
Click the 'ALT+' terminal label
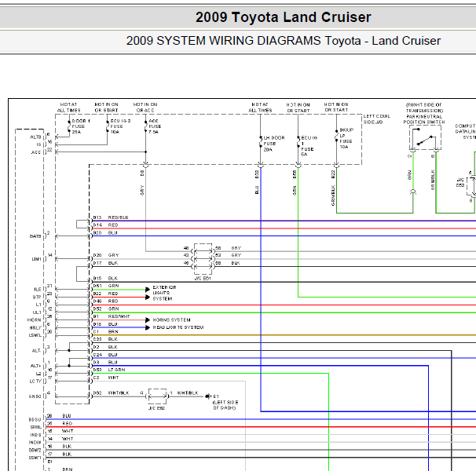35,366
